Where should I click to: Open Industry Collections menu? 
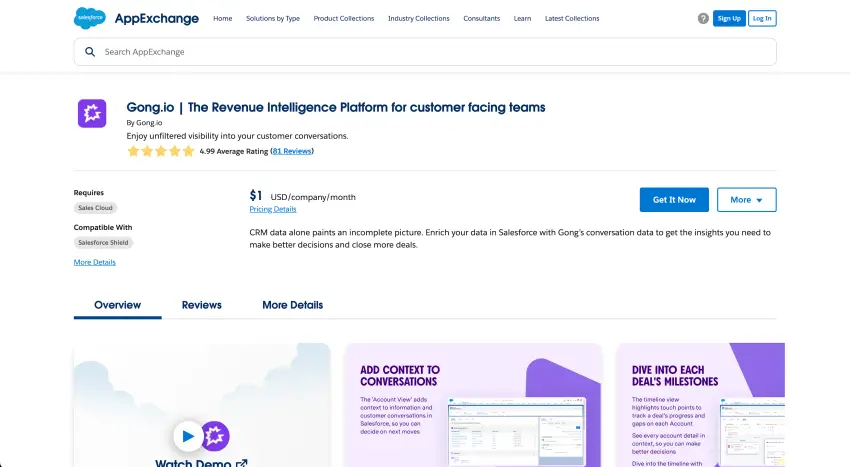[418, 18]
